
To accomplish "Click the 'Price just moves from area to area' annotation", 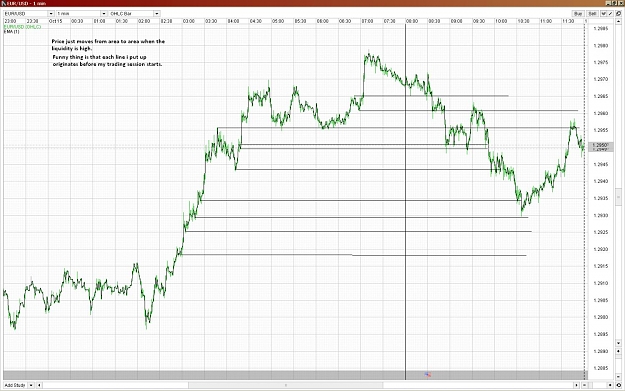I will (108, 45).
